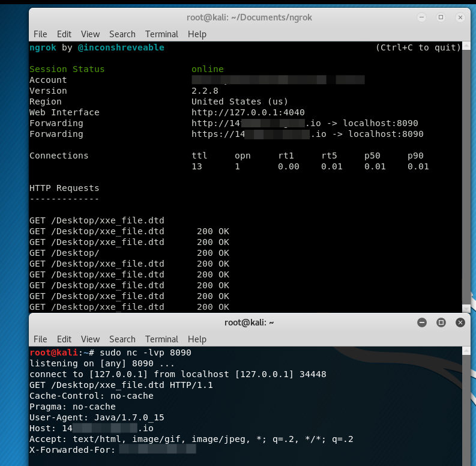Click the 'User-Agent: Java/1.7.0_15' line
Image resolution: width=476 pixels, height=466 pixels.
pos(97,418)
